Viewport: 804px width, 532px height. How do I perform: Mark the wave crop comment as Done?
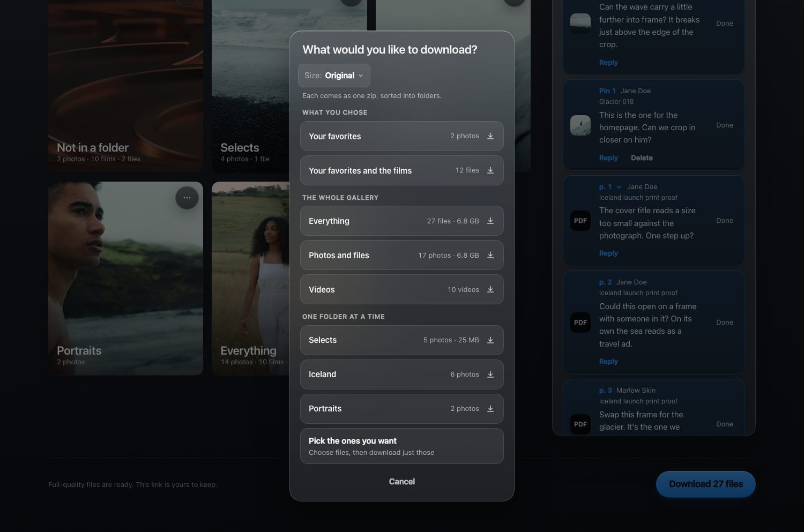[725, 24]
